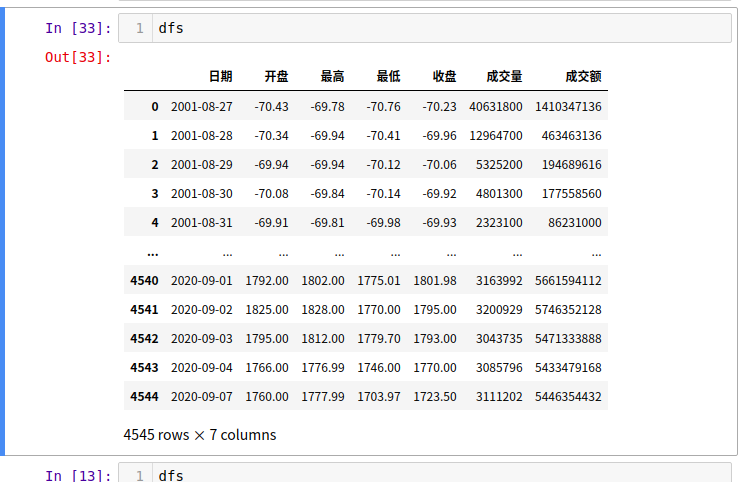
Task: Click the dfs code cell input In [13]
Action: click(425, 473)
